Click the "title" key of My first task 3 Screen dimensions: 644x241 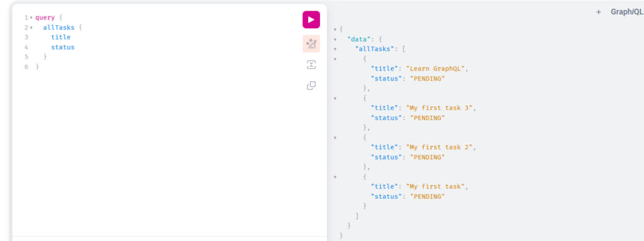pyautogui.click(x=385, y=108)
